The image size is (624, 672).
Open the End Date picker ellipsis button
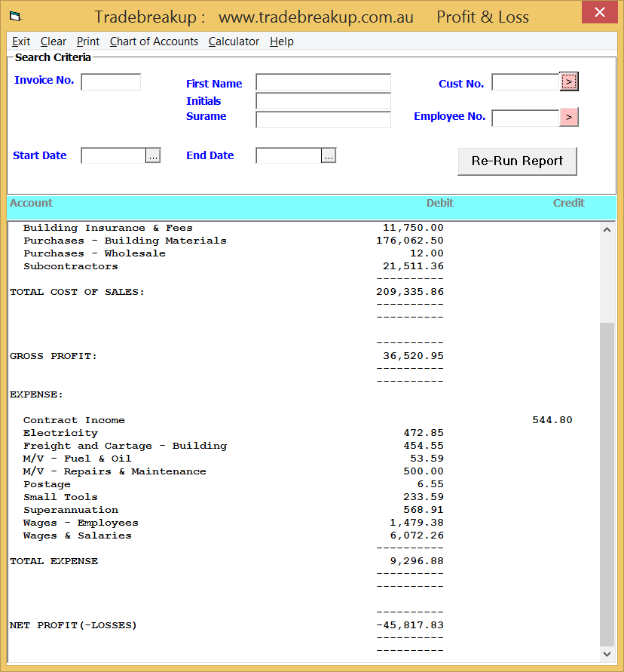pos(329,155)
